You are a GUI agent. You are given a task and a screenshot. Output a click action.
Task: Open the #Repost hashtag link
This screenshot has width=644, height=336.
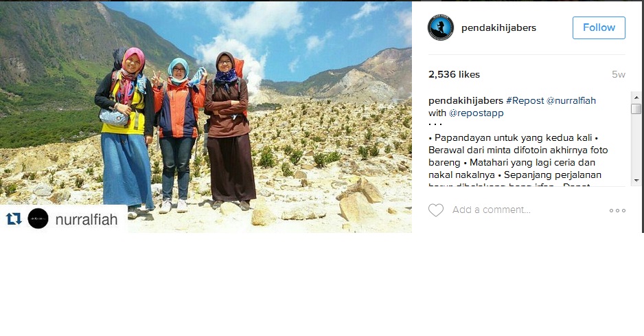coord(525,101)
